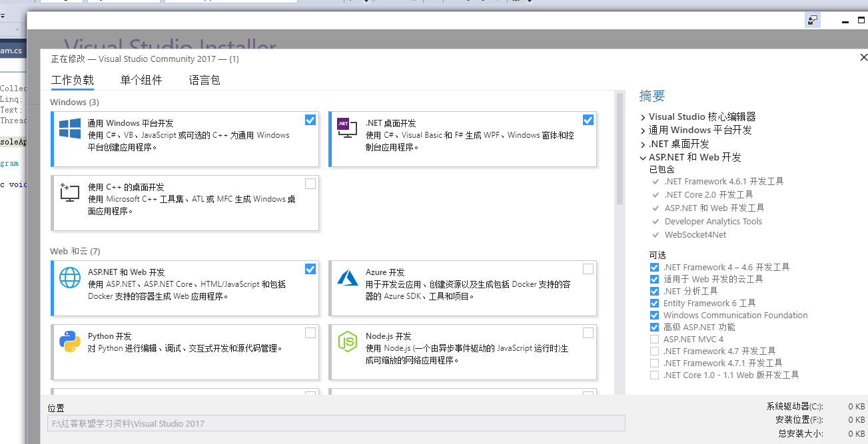Click the Python 开发 logo icon
Viewport: 868px width, 444px height.
pyautogui.click(x=70, y=341)
